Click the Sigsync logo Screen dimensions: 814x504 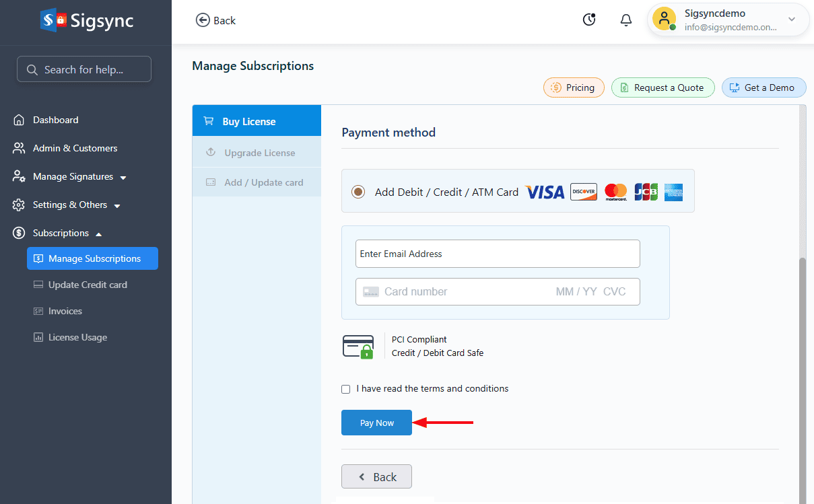86,20
